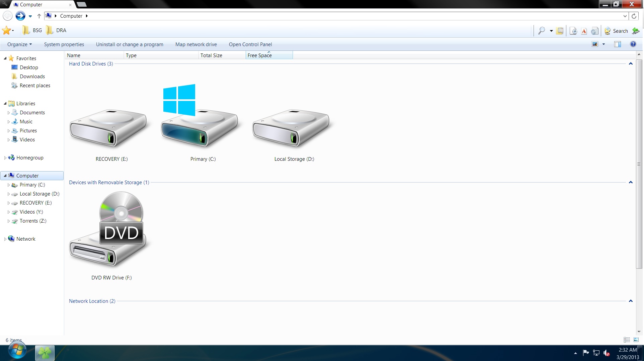Image resolution: width=644 pixels, height=361 pixels.
Task: Toggle the preview pane button
Action: 618,44
